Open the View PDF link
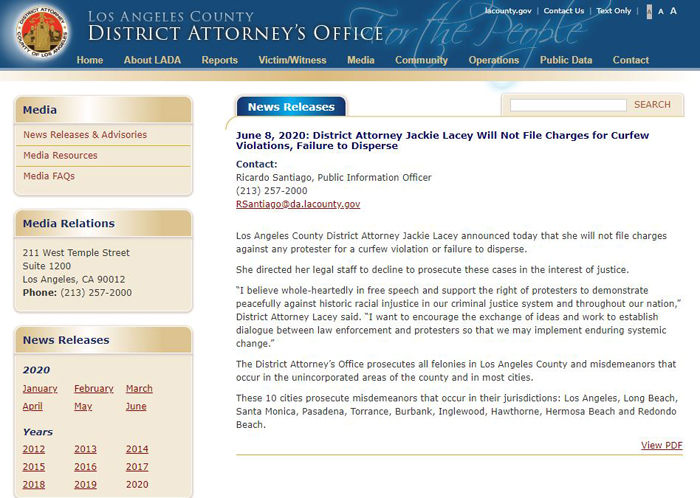The width and height of the screenshot is (700, 498). tap(662, 445)
